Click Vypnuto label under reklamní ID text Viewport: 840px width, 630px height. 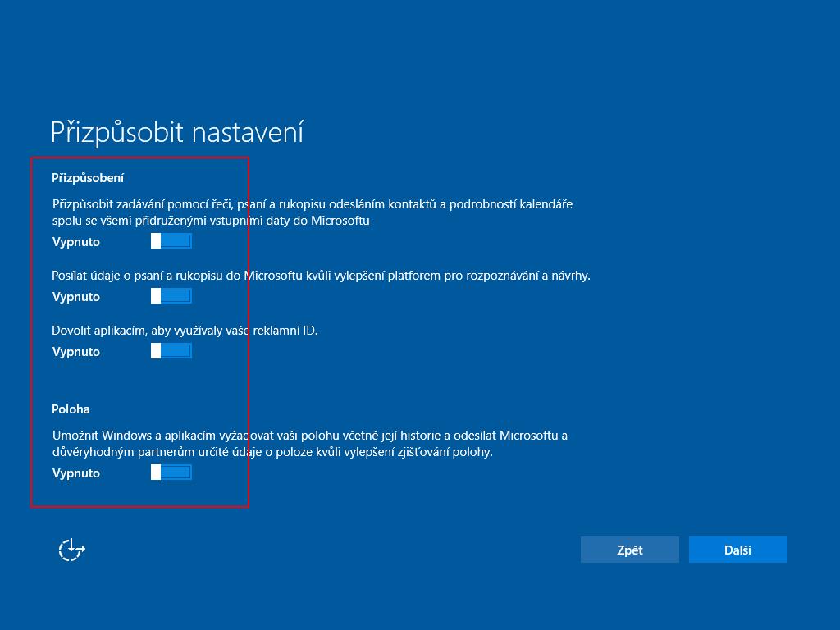(76, 352)
